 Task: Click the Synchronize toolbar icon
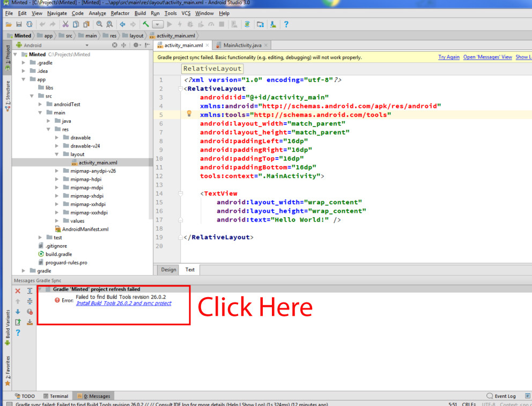click(x=29, y=25)
